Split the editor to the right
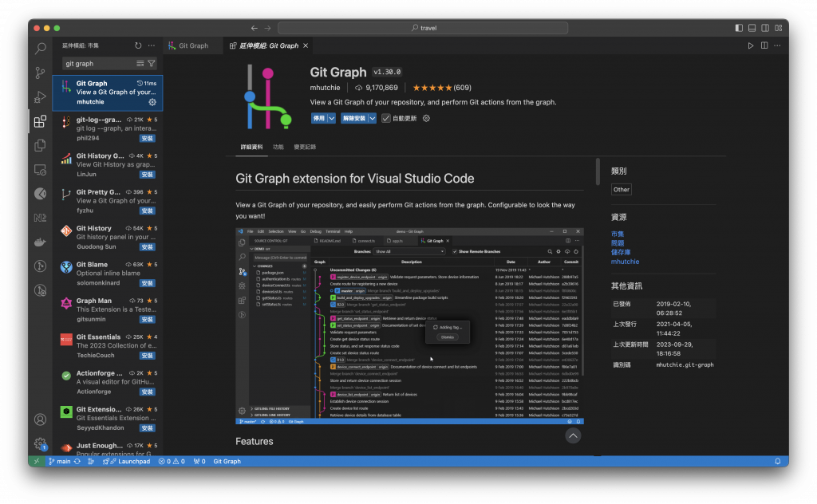The image size is (817, 504). click(x=764, y=45)
